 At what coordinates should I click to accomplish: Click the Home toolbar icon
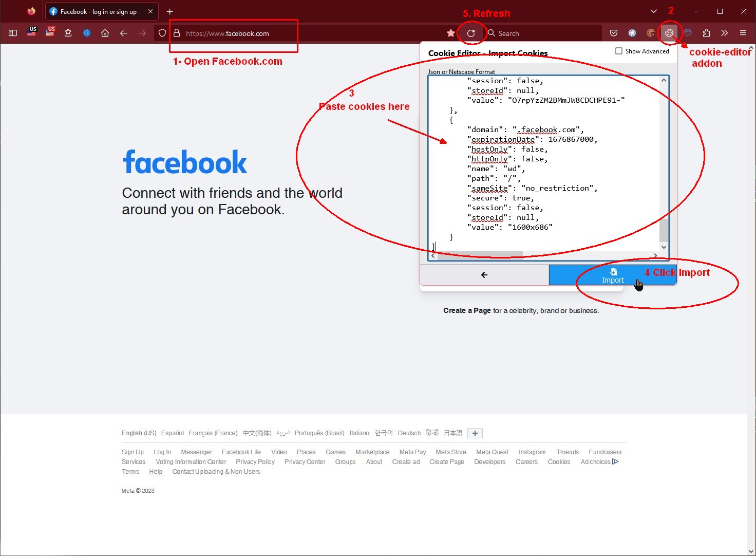click(105, 33)
